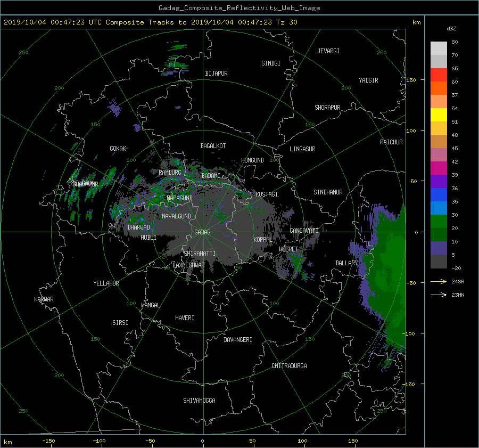Screen dimensions: 479x448
Task: Click the HUNGUND label
Action: [252, 160]
